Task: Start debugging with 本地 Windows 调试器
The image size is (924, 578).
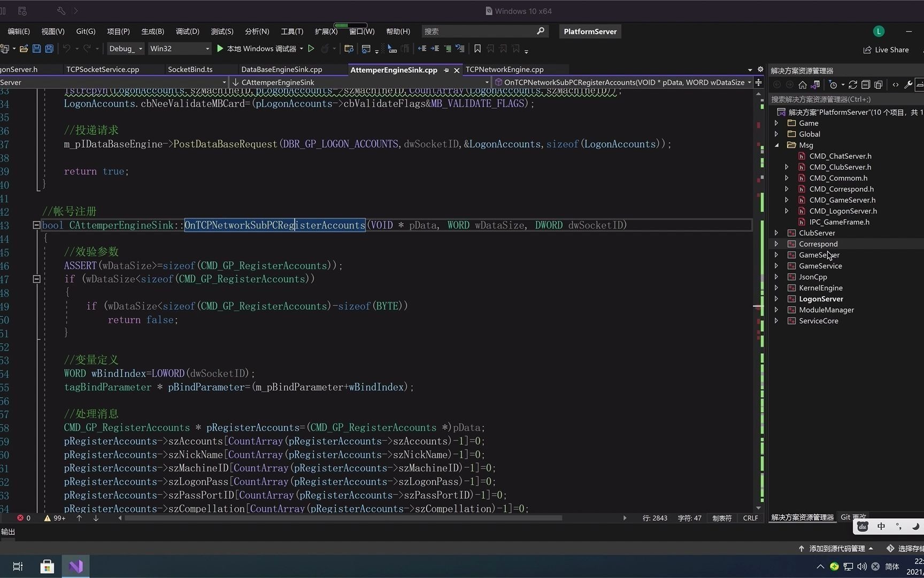Action: tap(259, 48)
